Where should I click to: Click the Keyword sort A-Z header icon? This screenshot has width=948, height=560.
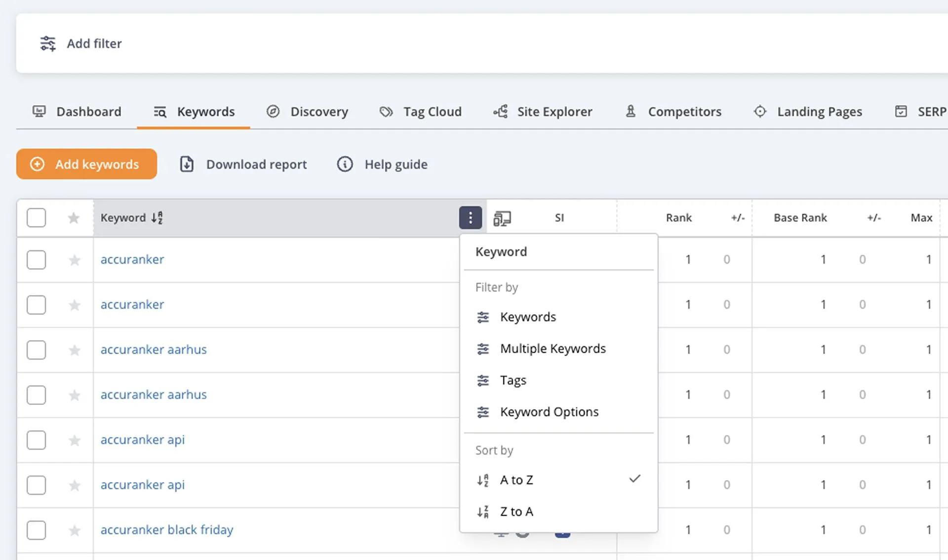(x=157, y=218)
